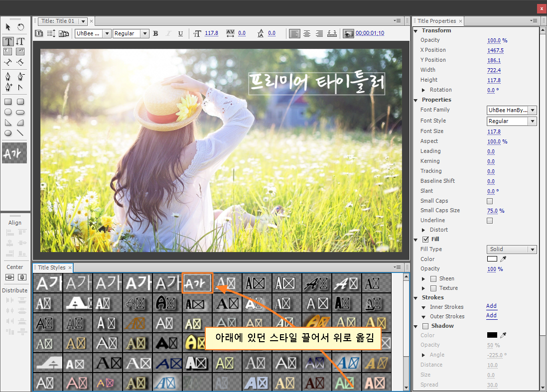Select the Rounded Rectangle (pill) tool
Viewport: 547px width, 392px height.
pos(20,112)
